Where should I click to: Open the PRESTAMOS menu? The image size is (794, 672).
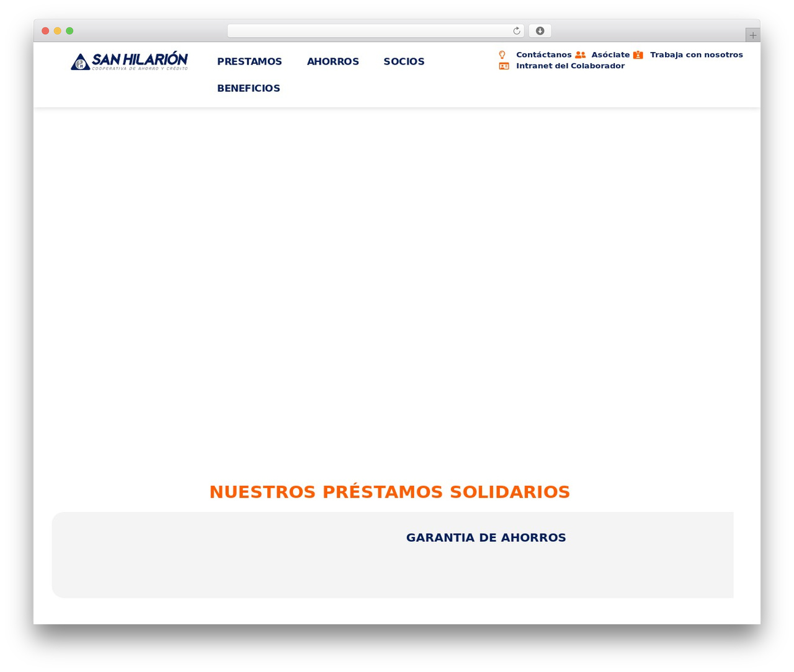pyautogui.click(x=249, y=61)
